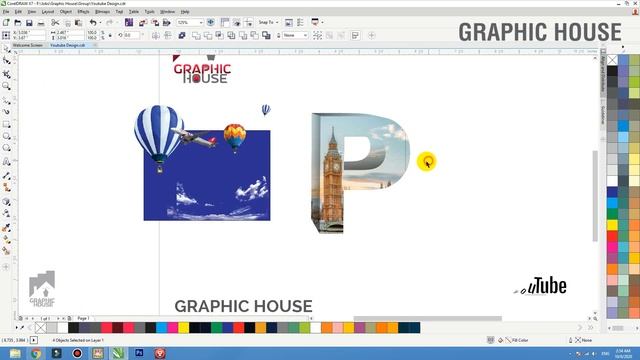Select the Polygon tool

7,148
